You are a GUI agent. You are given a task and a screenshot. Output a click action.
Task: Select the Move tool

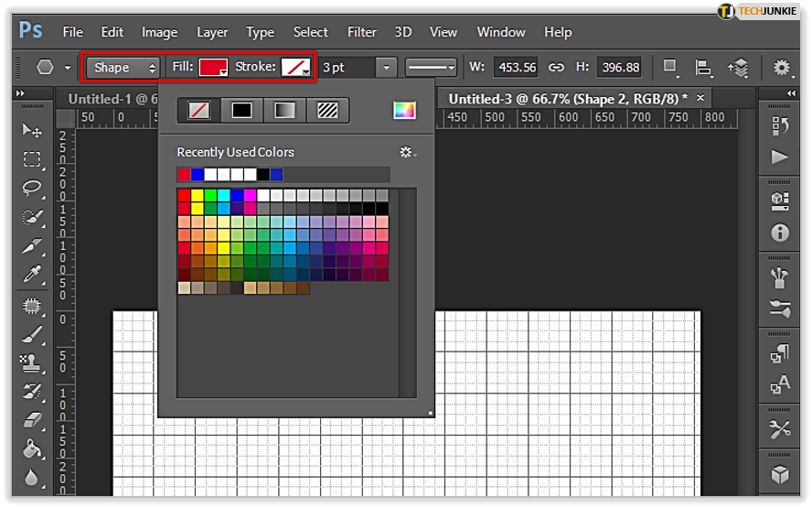(32, 130)
